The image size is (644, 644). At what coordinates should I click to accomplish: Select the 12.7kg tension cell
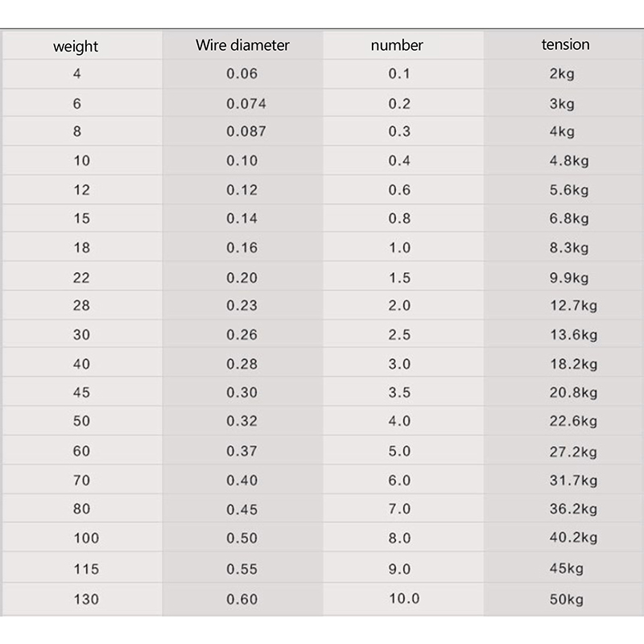(573, 306)
